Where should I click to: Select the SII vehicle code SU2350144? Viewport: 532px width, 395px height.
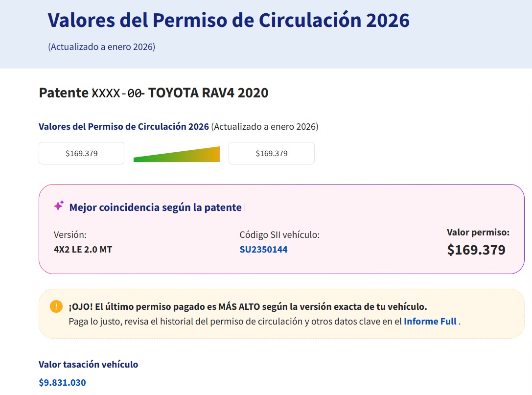(x=264, y=249)
